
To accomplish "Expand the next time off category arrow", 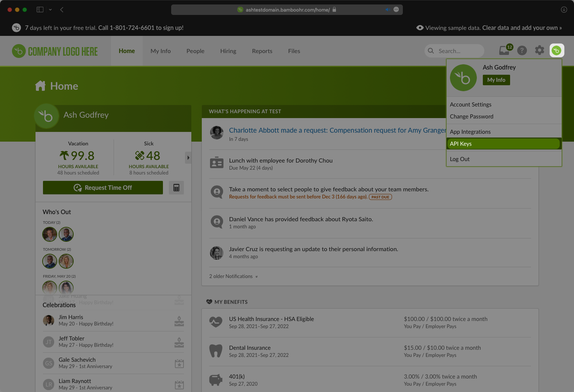I will pyautogui.click(x=188, y=158).
